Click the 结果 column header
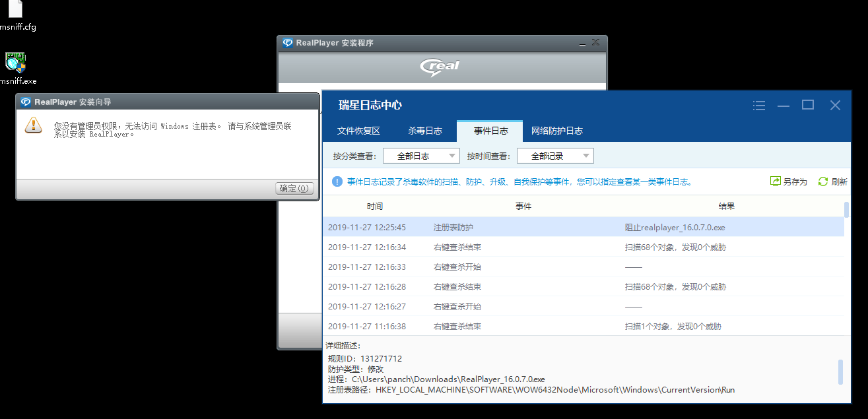The height and width of the screenshot is (419, 868). click(727, 206)
